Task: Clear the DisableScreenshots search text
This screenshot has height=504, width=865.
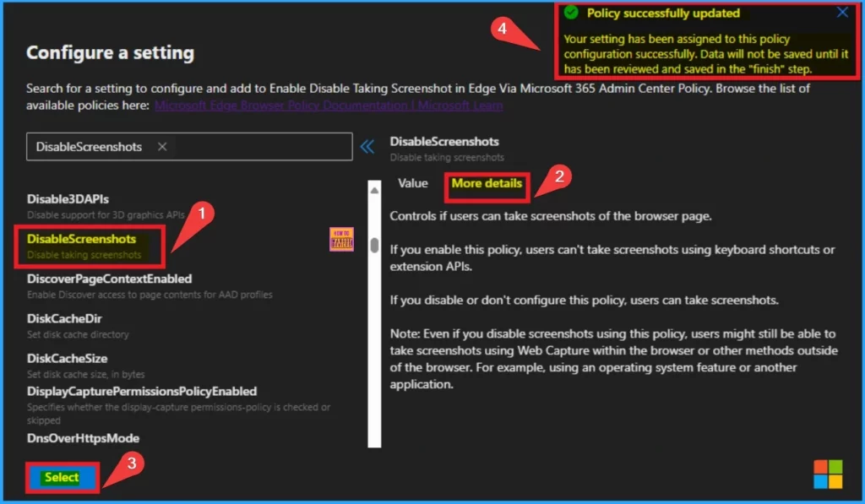Action: [x=162, y=147]
